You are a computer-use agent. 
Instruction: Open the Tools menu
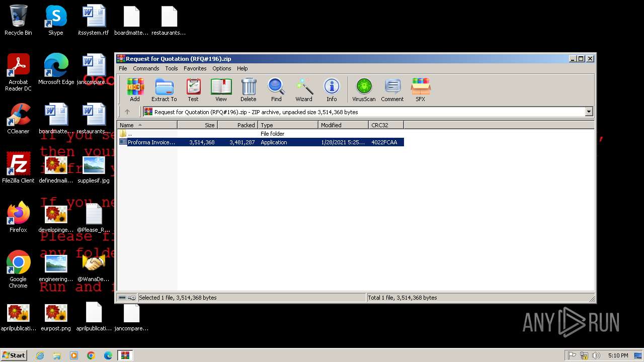pyautogui.click(x=172, y=68)
